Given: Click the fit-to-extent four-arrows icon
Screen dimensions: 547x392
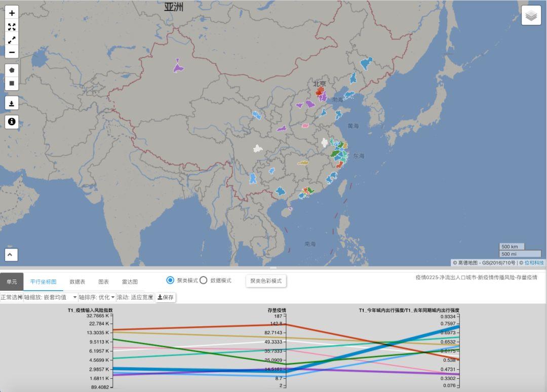Looking at the screenshot, I should (12, 27).
